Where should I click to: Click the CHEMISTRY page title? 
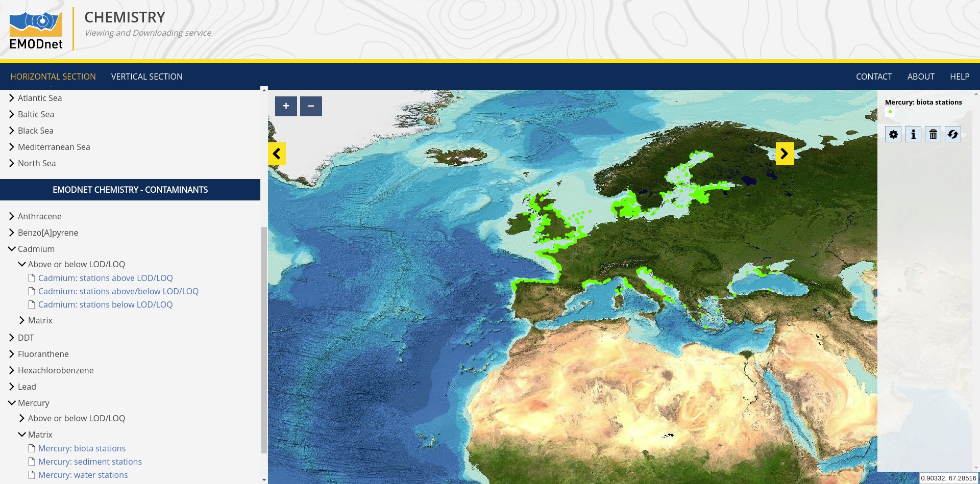(x=125, y=17)
